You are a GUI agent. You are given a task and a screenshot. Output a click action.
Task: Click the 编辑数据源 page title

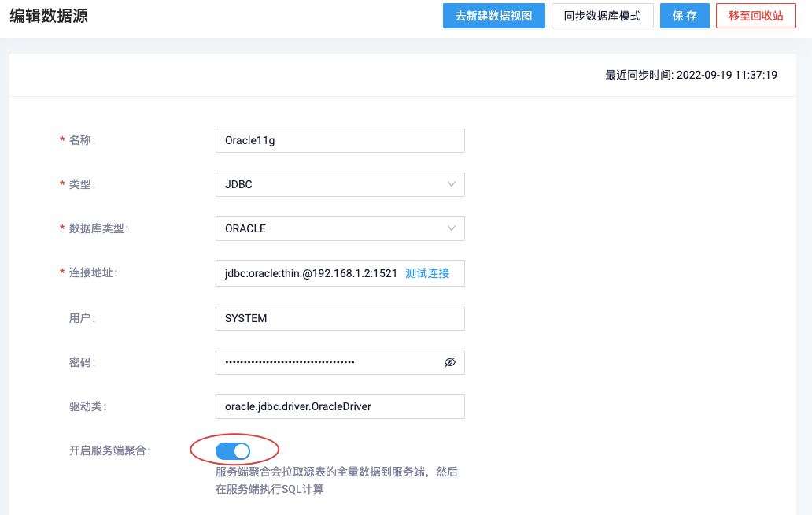tap(49, 16)
